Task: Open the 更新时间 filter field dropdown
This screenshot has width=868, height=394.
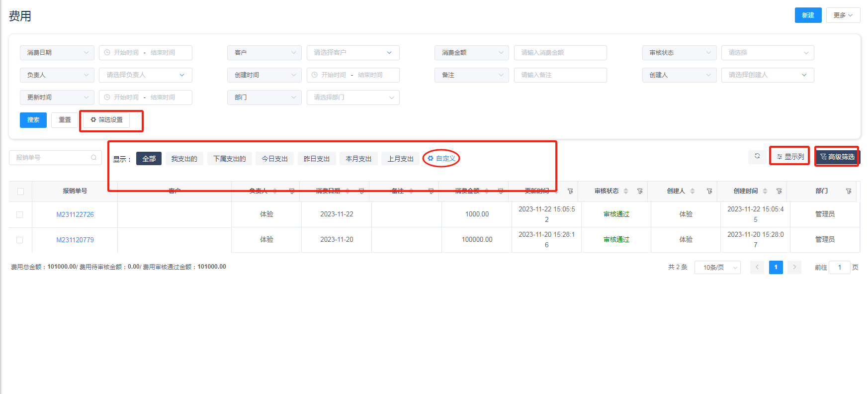Action: click(x=57, y=98)
